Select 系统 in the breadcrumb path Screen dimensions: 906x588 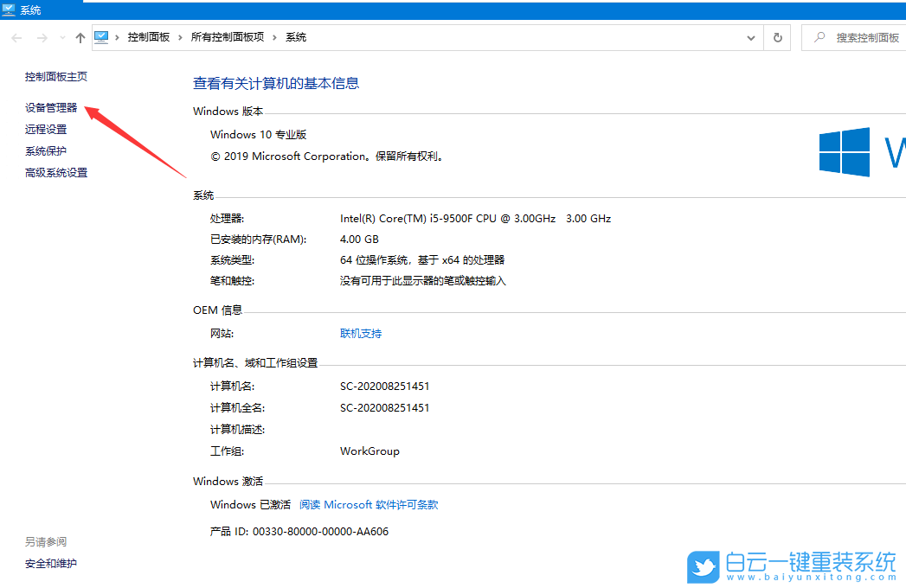coord(292,37)
